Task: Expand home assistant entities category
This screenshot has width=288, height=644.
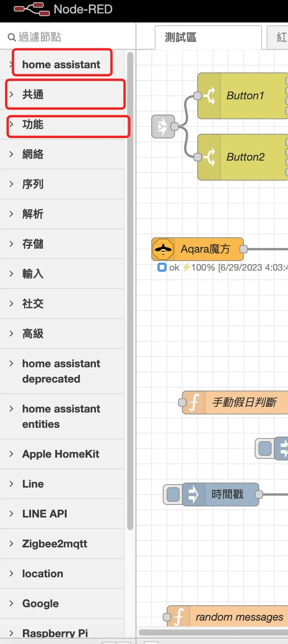Action: click(62, 416)
